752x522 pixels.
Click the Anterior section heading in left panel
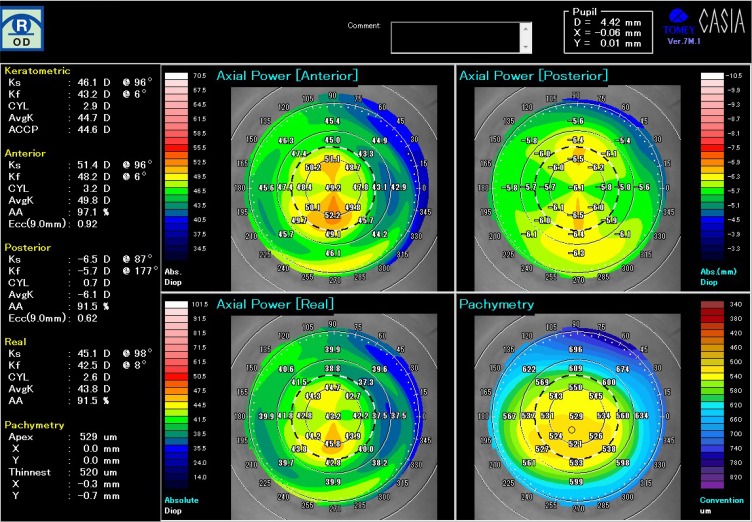click(25, 153)
